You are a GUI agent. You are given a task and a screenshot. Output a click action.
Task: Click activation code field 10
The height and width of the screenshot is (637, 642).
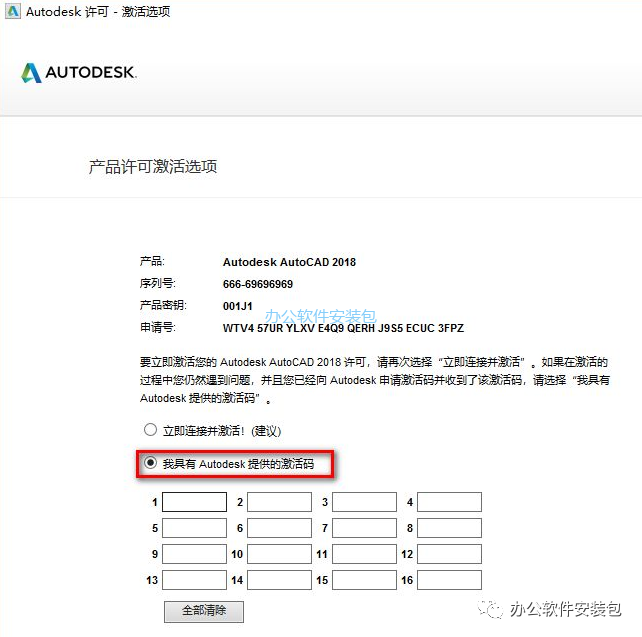coord(279,554)
